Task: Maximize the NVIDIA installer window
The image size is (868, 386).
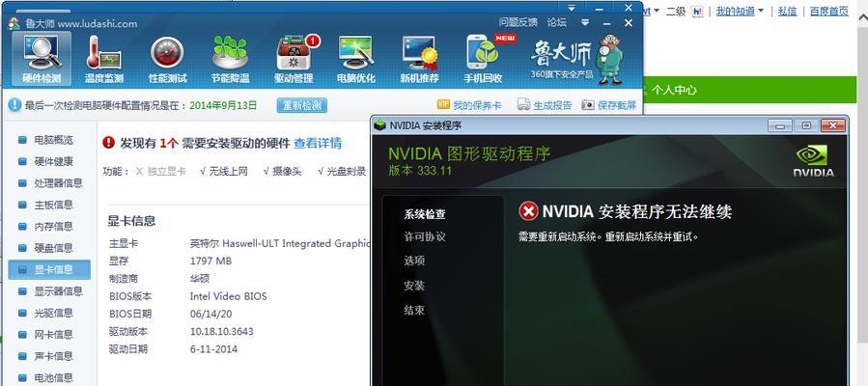Action: [806, 125]
